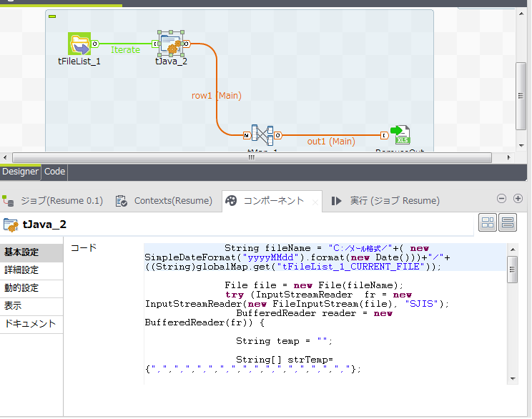This screenshot has height=419, width=532.
Task: Click the canvas scroll down arrow
Action: (521, 146)
